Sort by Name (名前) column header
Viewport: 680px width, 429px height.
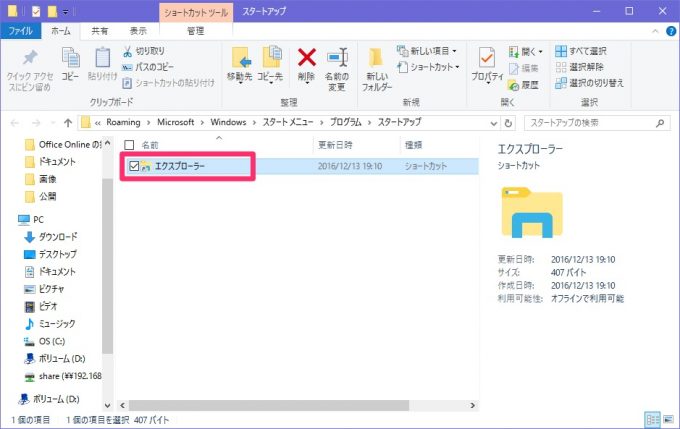coord(150,145)
